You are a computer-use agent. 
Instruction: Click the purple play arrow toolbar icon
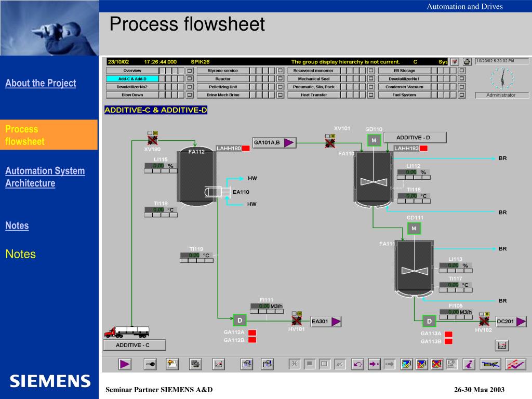point(125,364)
